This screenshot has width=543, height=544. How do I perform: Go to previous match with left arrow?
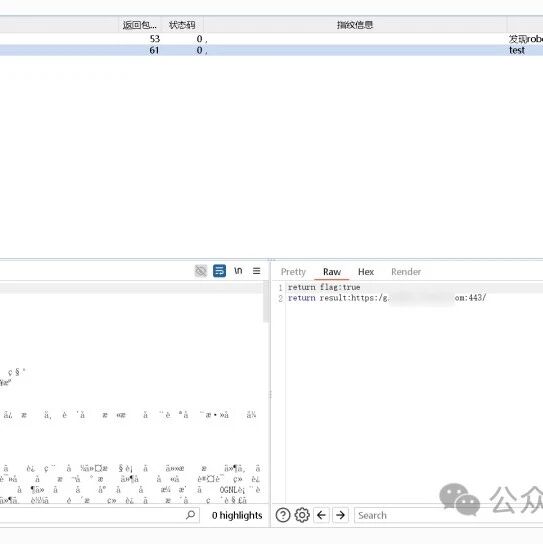[x=321, y=515]
